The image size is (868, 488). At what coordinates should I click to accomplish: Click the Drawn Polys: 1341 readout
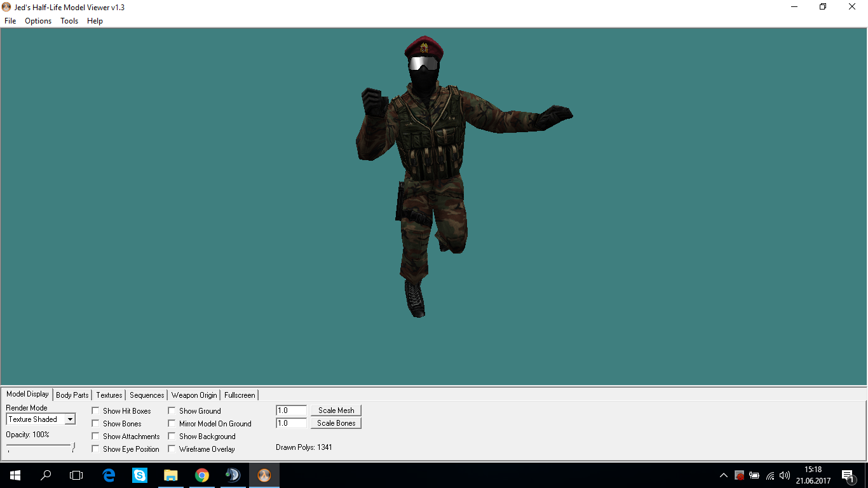click(x=304, y=447)
